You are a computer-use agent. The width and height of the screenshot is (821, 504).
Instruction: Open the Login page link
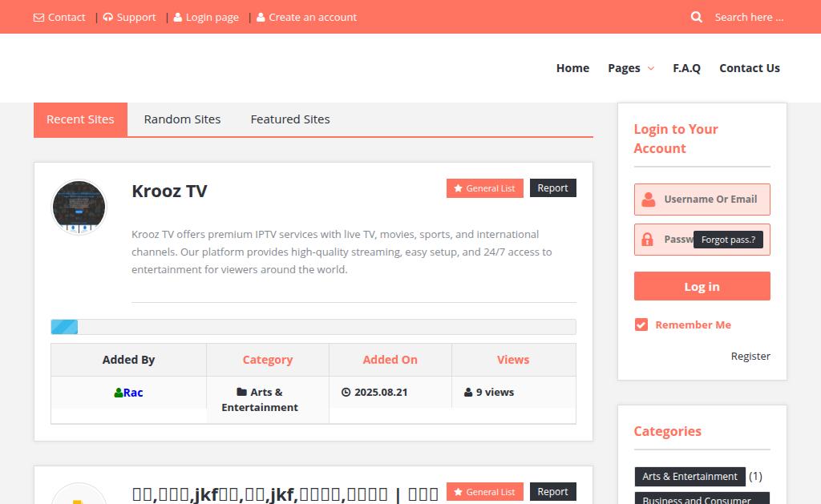pyautogui.click(x=212, y=18)
